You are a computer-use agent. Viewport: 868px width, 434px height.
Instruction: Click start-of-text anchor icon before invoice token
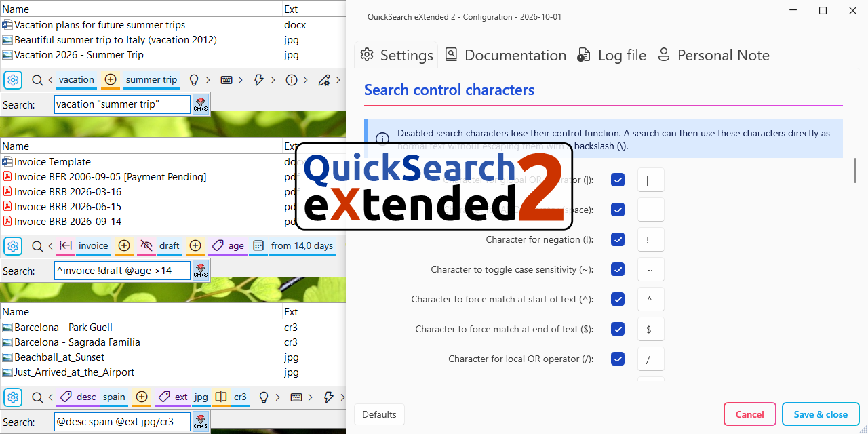coord(66,246)
